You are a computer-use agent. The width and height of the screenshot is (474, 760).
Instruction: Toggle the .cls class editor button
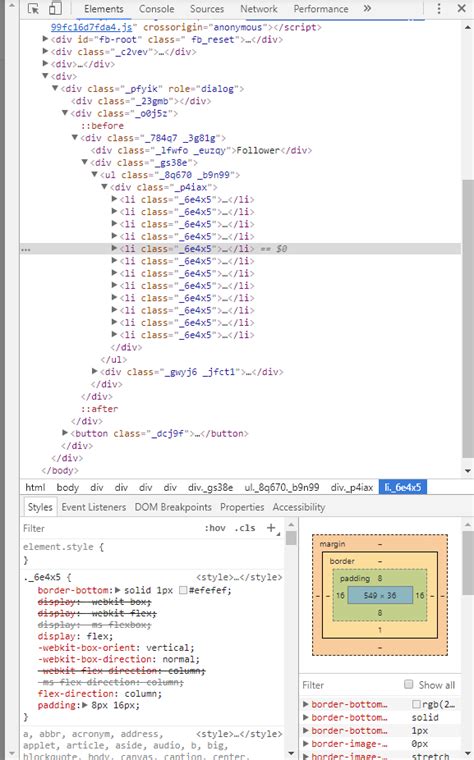pos(245,528)
